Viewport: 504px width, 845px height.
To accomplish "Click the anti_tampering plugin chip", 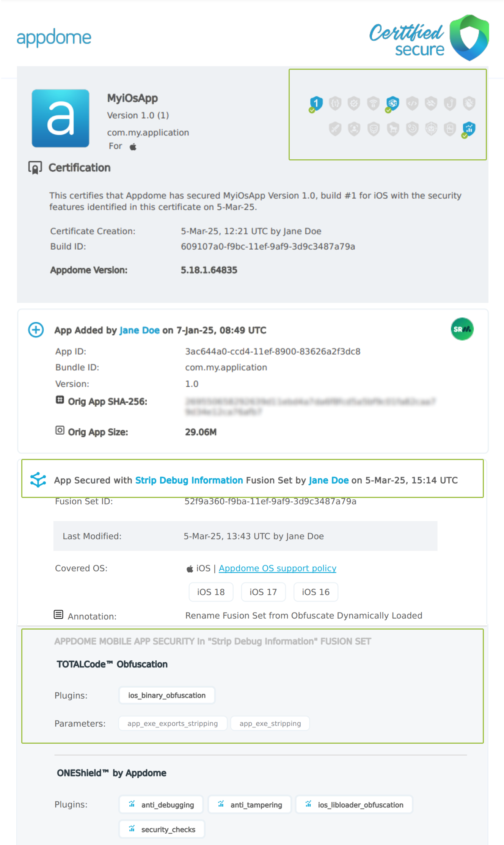I will 250,805.
